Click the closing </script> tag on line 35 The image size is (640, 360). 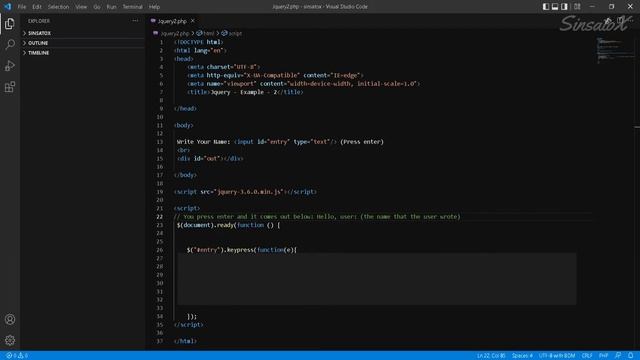pos(189,325)
